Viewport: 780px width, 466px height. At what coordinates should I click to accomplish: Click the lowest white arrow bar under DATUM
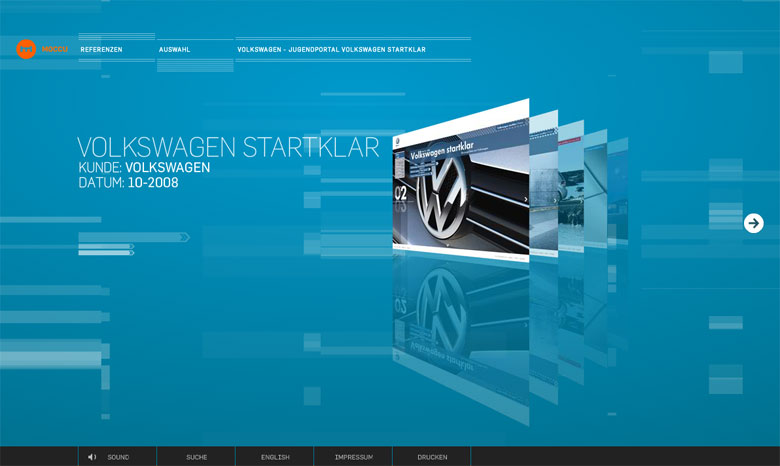pos(105,253)
